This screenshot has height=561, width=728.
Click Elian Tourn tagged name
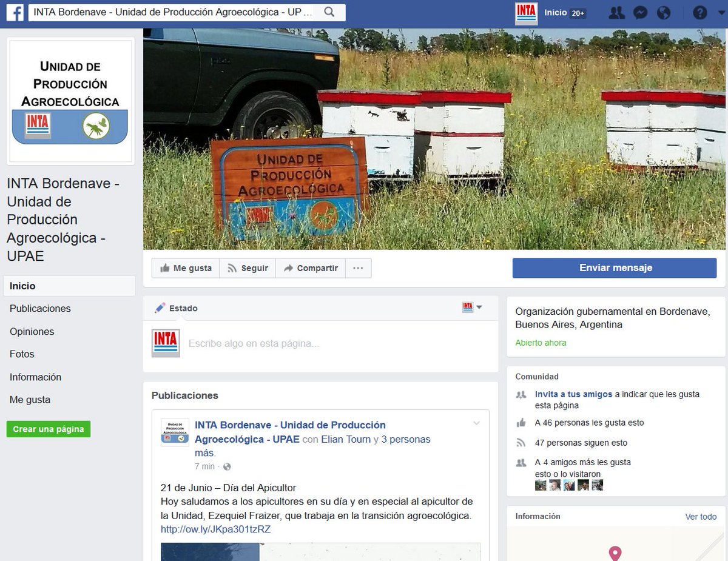[346, 439]
